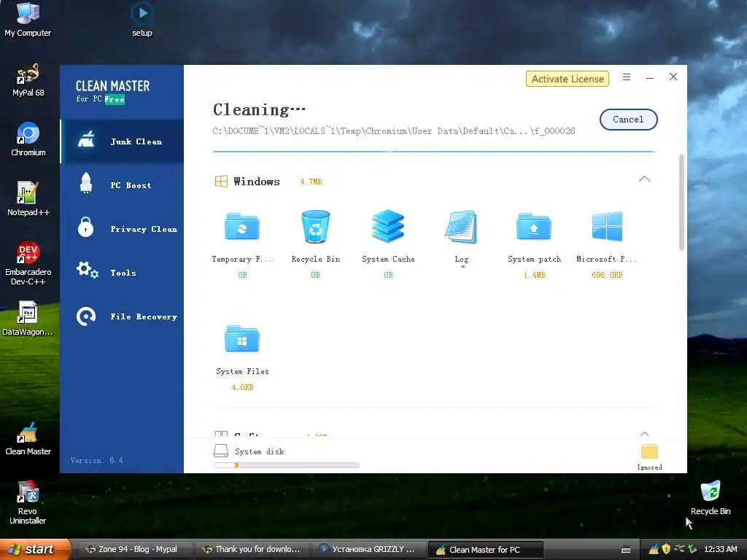Click the keyboard icon in taskbar

click(626, 550)
